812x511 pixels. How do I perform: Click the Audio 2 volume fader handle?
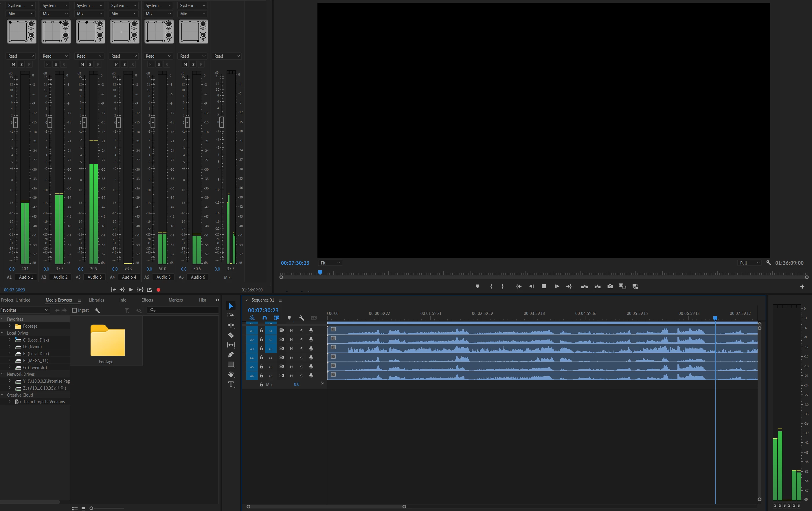50,122
